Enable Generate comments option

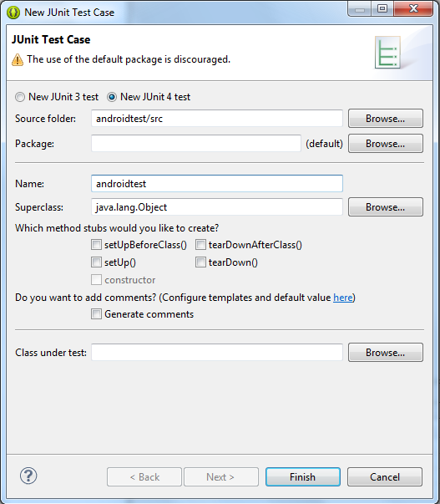96,314
